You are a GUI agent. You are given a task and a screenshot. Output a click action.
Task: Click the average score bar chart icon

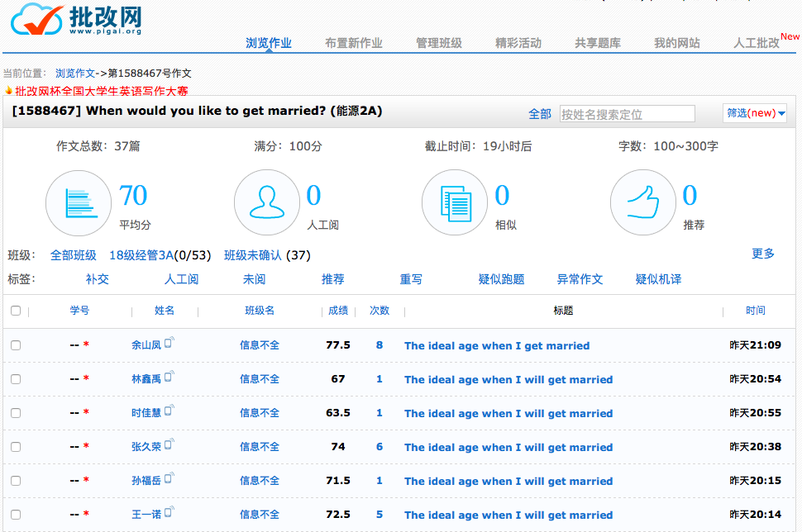(78, 203)
